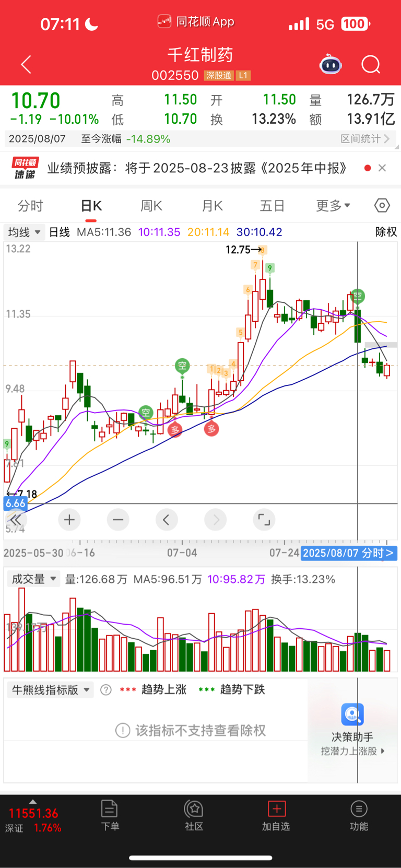The width and height of the screenshot is (401, 868).
Task: Switch to 五日 tab
Action: (x=273, y=206)
